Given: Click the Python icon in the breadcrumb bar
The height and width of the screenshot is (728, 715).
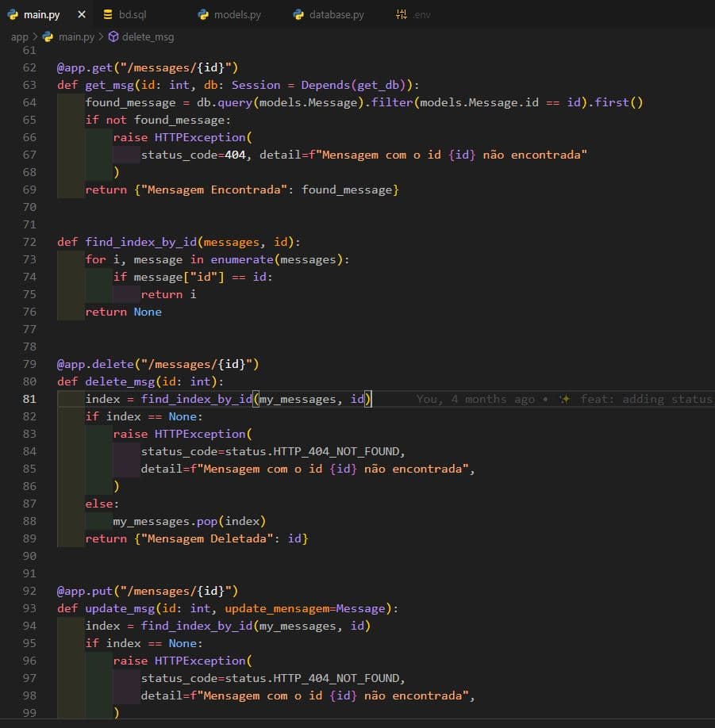Looking at the screenshot, I should [51, 36].
